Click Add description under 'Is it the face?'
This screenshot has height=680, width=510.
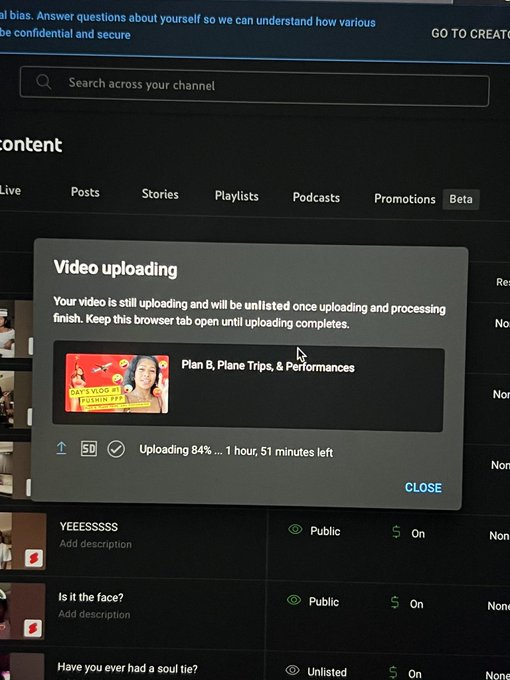[x=94, y=614]
